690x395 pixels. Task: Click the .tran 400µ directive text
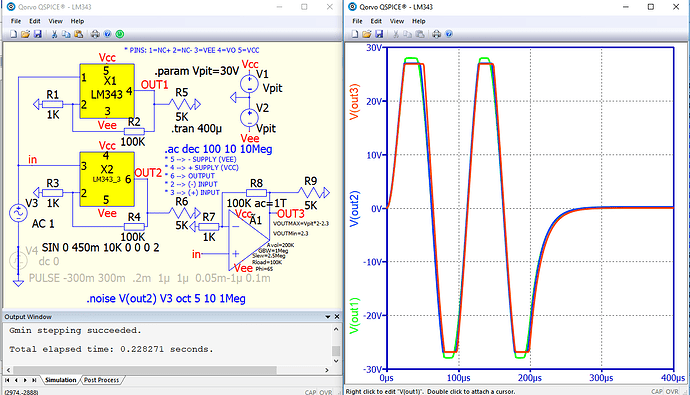196,129
